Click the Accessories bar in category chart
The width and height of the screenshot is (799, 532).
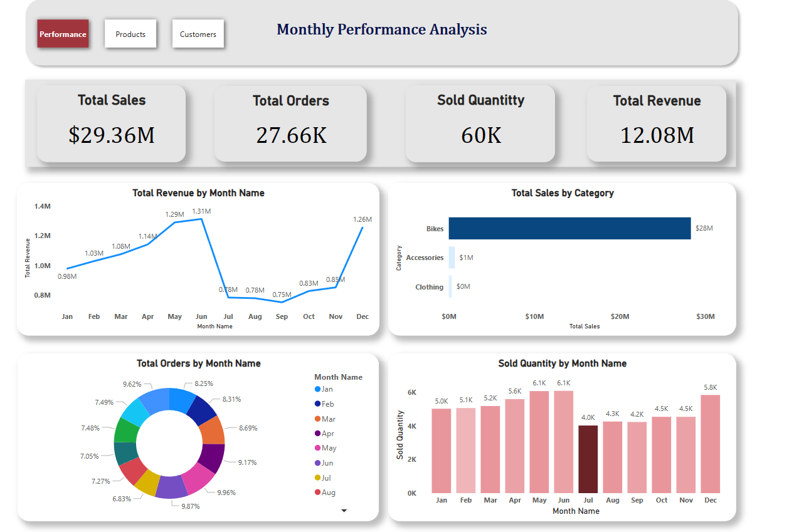point(450,258)
